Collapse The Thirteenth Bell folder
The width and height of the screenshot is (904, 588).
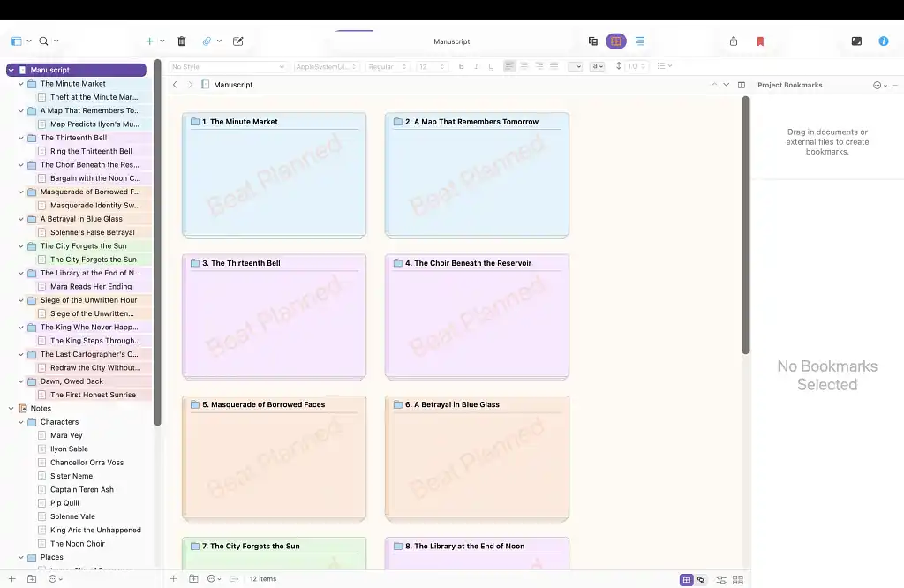(x=21, y=138)
